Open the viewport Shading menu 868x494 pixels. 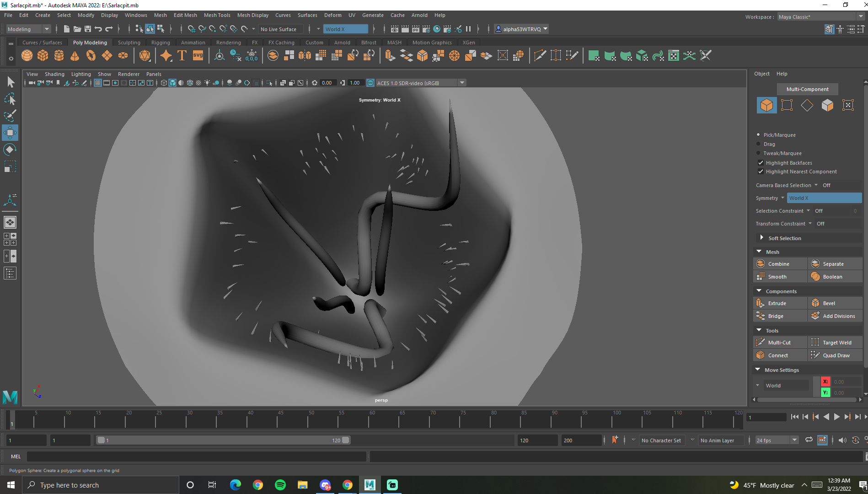(54, 74)
